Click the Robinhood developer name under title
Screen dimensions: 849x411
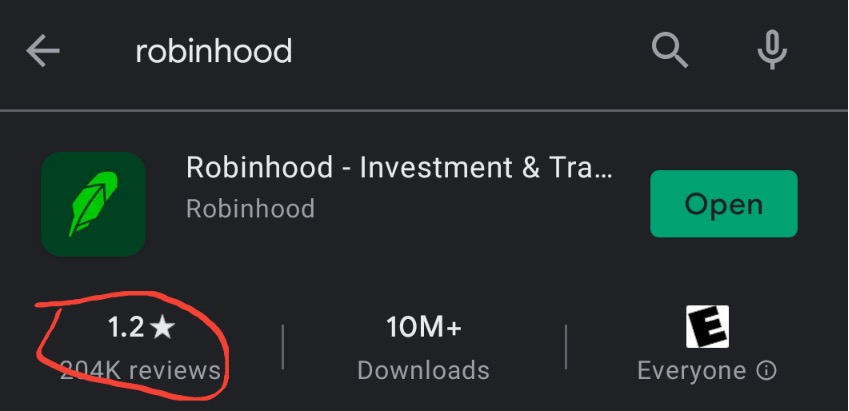tap(250, 208)
